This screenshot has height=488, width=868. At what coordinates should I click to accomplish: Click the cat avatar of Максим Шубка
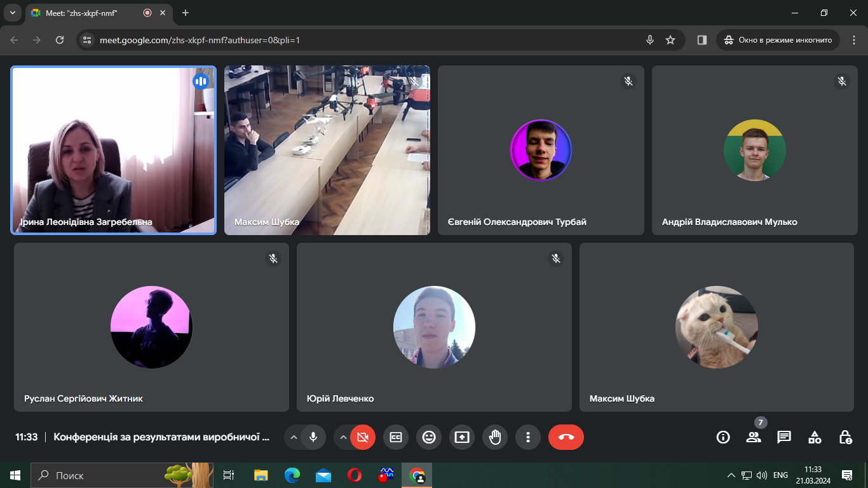point(717,327)
